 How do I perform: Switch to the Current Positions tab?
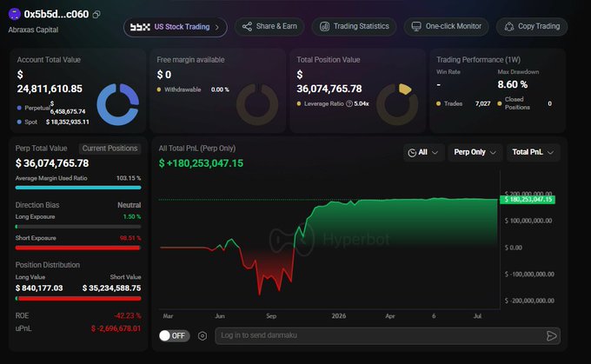tap(110, 149)
